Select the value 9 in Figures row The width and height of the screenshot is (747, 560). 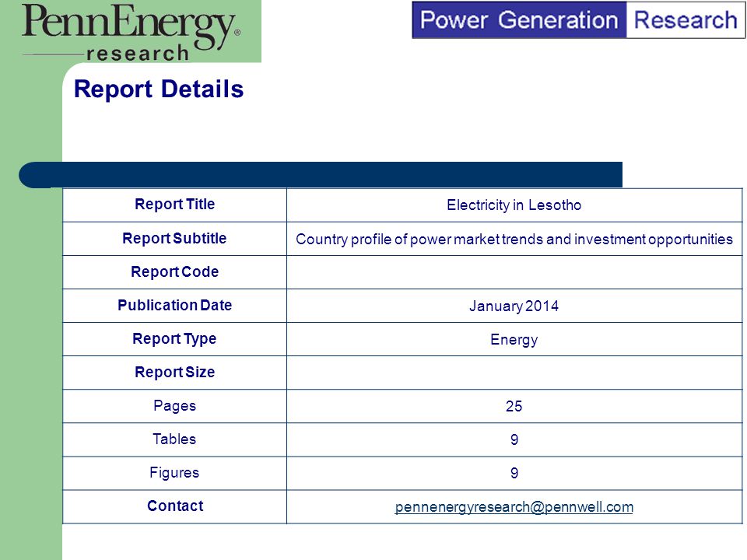tap(514, 473)
